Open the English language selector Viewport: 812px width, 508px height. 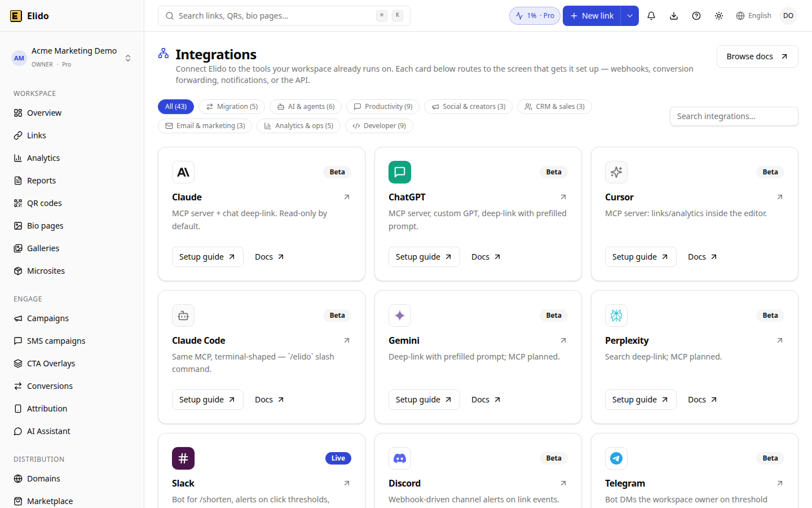[753, 16]
